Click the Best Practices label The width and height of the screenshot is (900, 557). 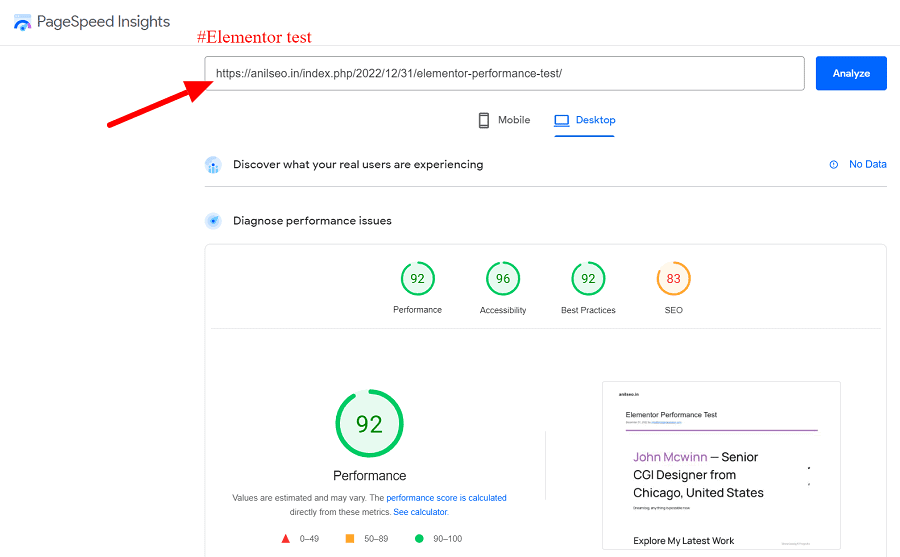coord(588,310)
